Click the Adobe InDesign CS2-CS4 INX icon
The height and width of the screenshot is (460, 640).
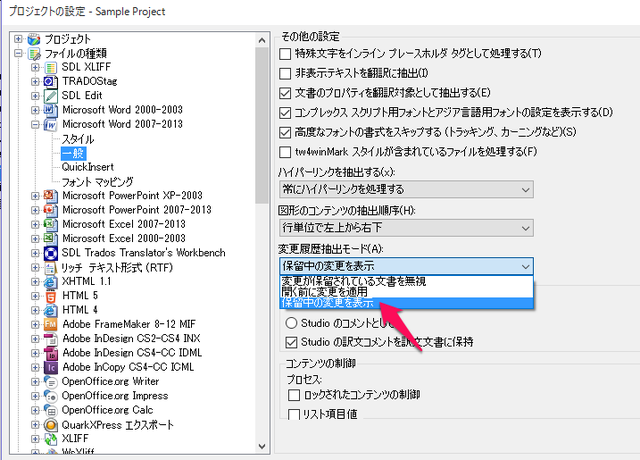pos(51,339)
